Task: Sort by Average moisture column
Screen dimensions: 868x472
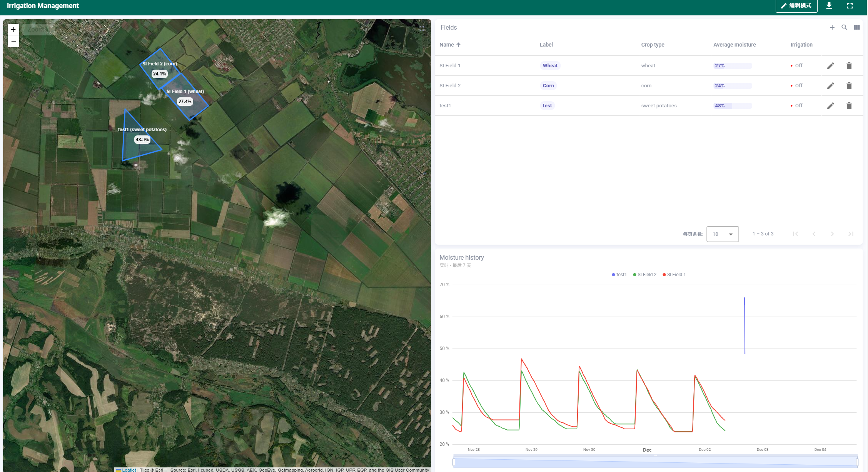Action: (x=734, y=45)
